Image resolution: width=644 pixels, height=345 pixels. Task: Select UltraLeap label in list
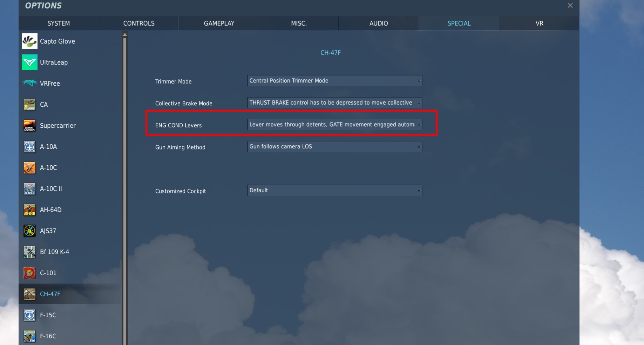[x=54, y=62]
